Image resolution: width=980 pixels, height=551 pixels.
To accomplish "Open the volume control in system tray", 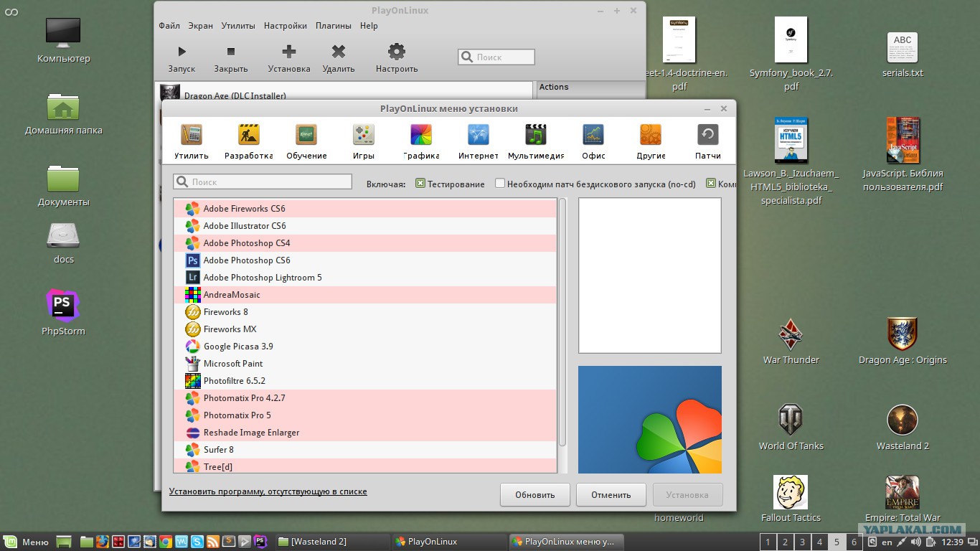I will click(916, 542).
